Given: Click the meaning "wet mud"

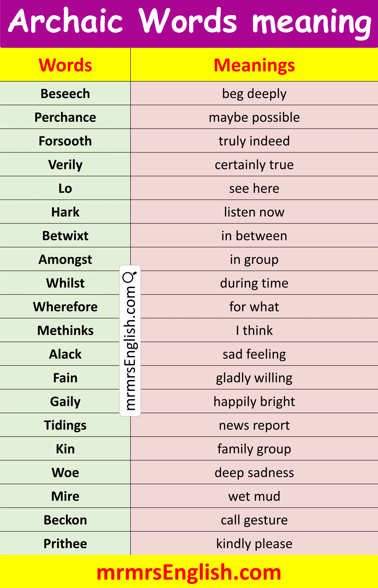Looking at the screenshot, I should (x=254, y=496).
